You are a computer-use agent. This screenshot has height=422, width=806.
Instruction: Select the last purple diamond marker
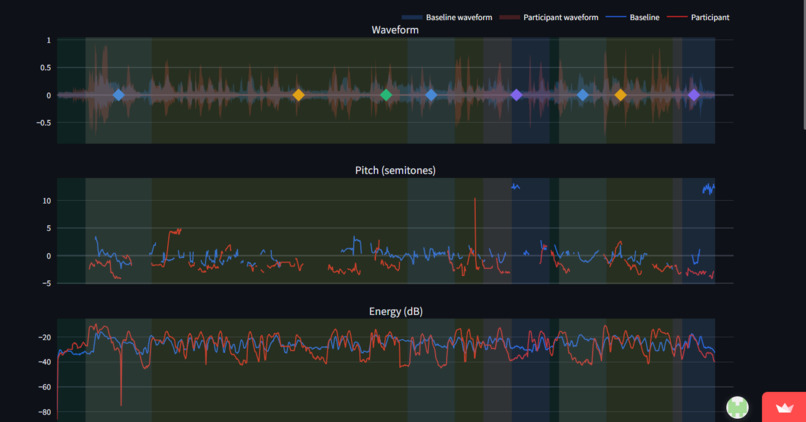(x=694, y=95)
